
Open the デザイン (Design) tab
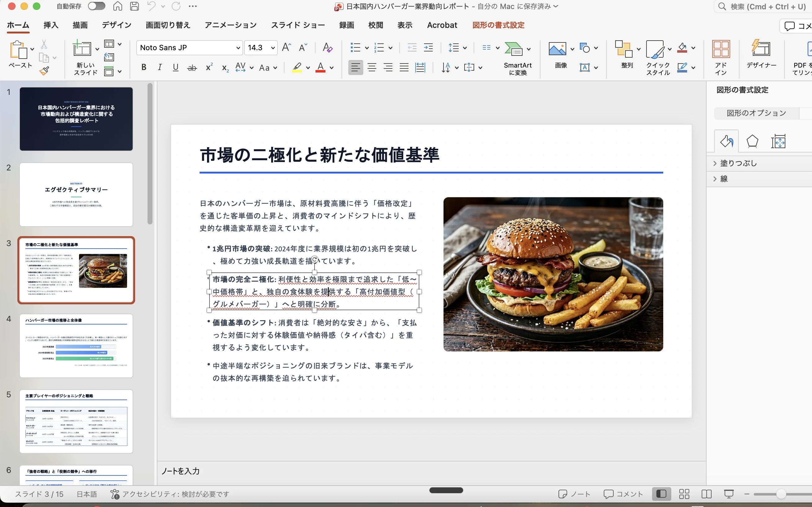(117, 25)
